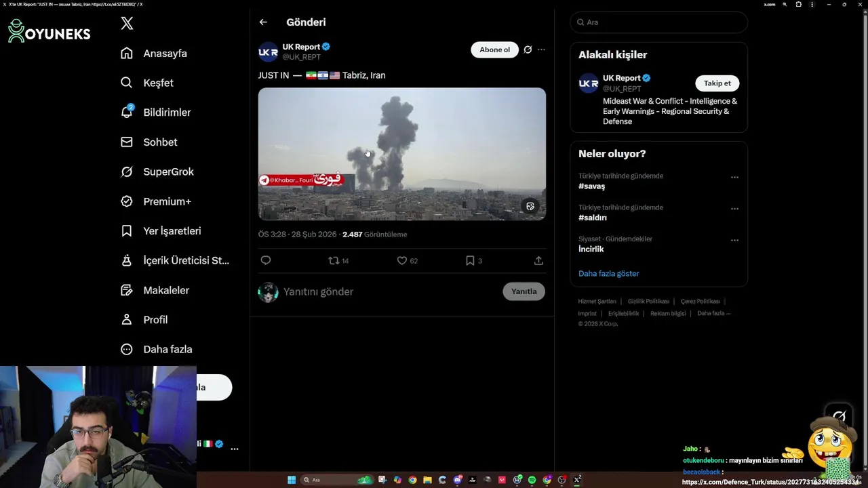868x488 pixels.
Task: Open Chrome from the taskbar
Action: coord(413,480)
